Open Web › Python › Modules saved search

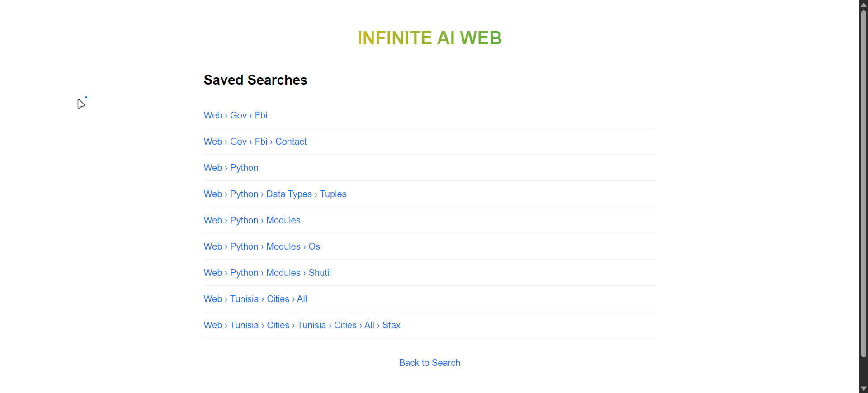click(x=252, y=220)
